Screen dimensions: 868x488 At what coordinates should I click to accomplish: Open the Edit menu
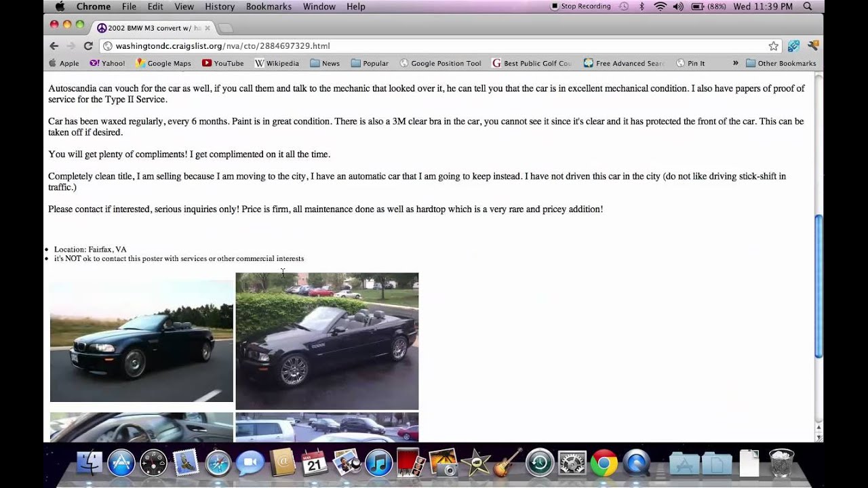pyautogui.click(x=155, y=6)
